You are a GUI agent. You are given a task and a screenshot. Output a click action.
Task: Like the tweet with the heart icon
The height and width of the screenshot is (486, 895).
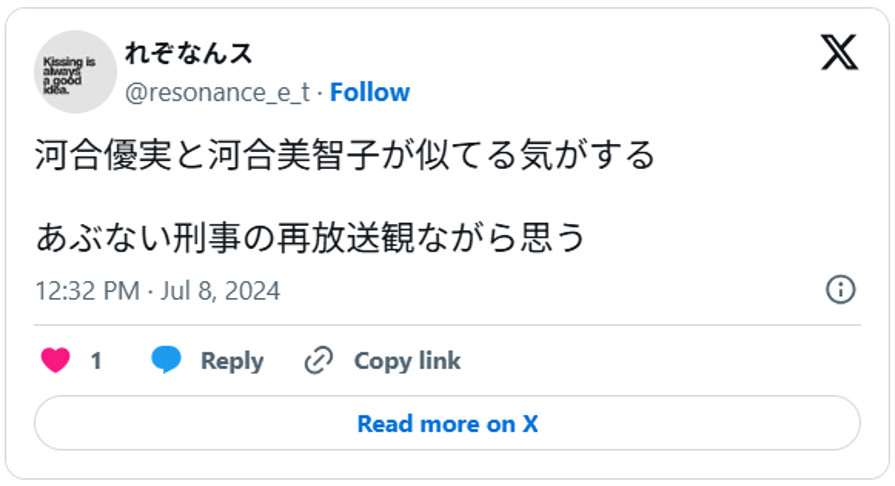point(55,361)
